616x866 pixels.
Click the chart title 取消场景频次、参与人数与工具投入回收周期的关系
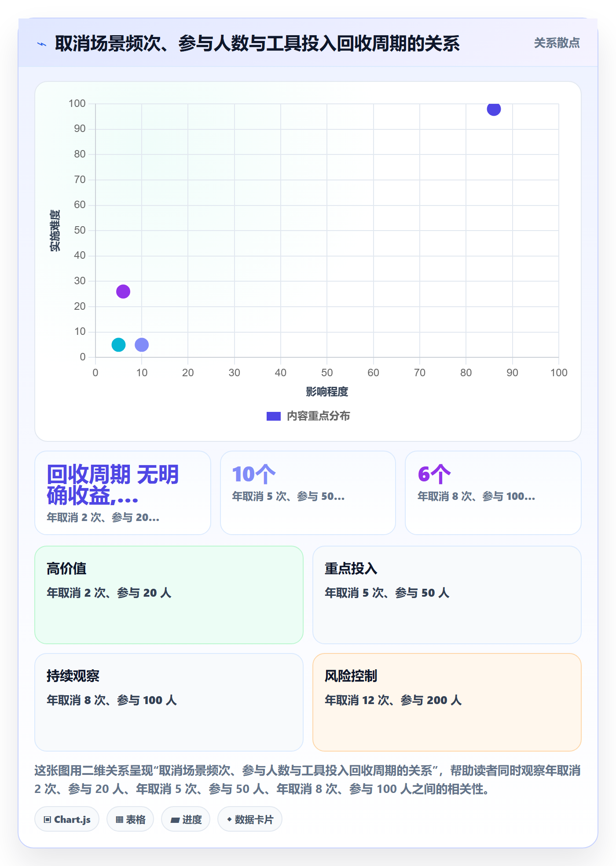(x=257, y=44)
